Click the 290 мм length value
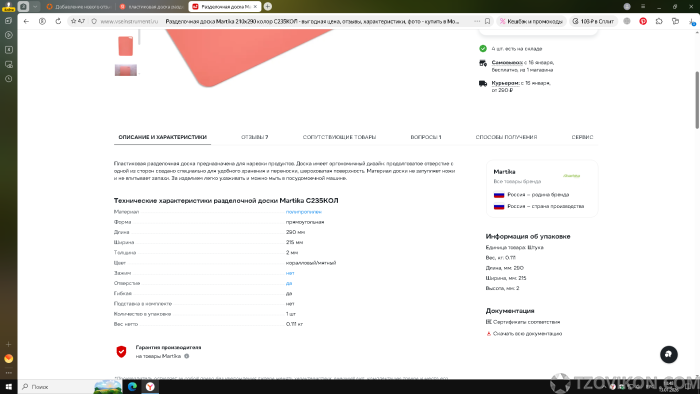 [295, 232]
